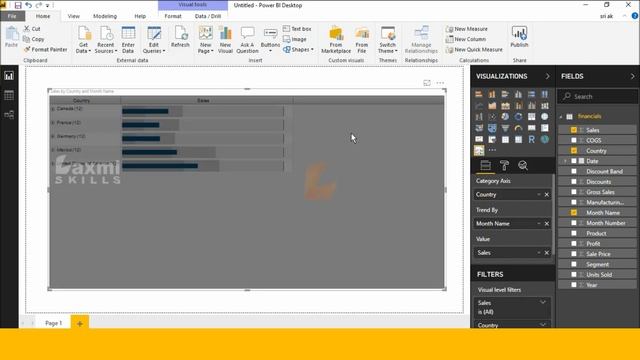The height and width of the screenshot is (360, 640).
Task: Select the Line chart visual
Action: [479, 106]
